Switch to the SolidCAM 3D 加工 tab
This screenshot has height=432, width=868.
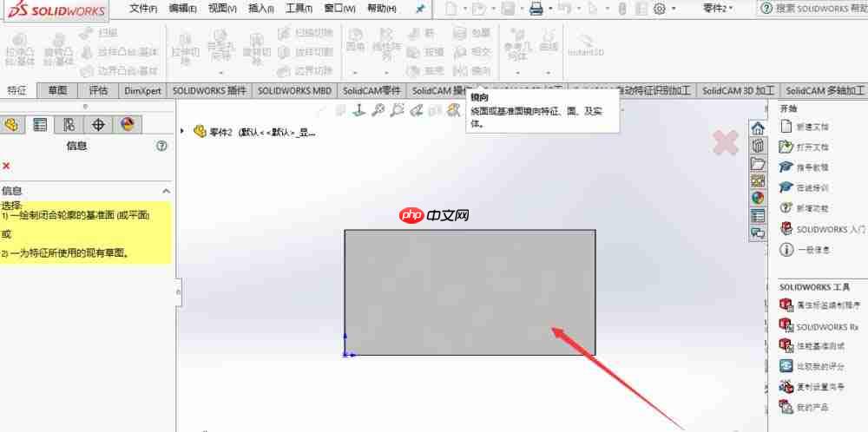click(739, 91)
